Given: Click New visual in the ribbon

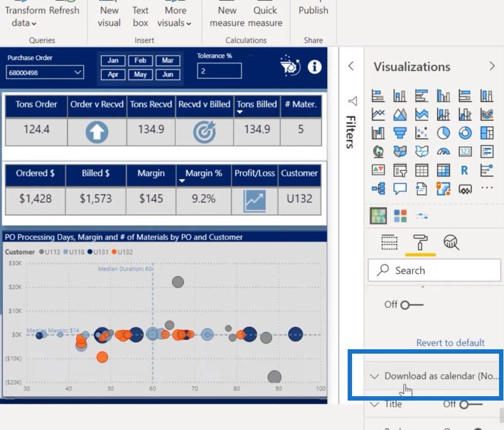Looking at the screenshot, I should click(x=109, y=16).
